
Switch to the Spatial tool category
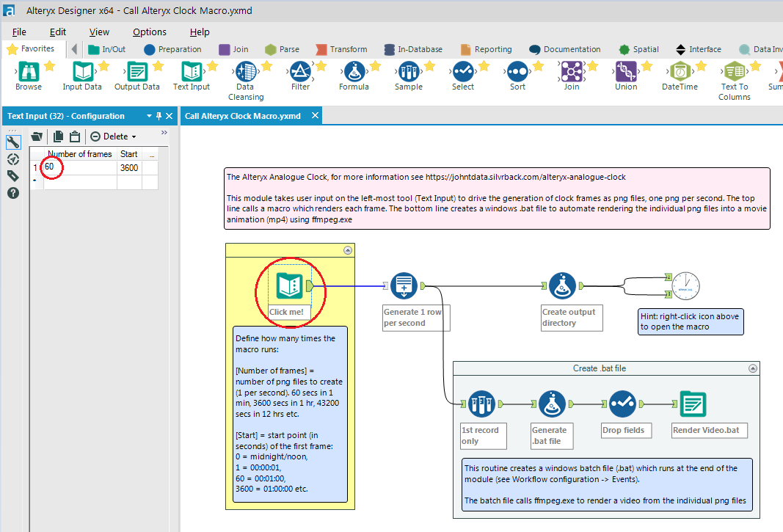pos(638,49)
